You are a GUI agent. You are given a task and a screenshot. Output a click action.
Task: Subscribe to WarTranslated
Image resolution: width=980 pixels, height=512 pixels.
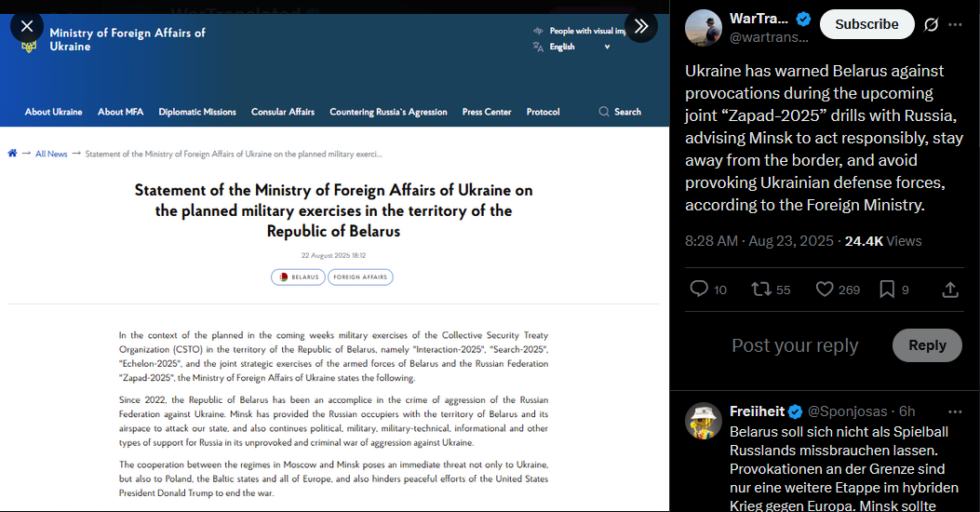(866, 24)
